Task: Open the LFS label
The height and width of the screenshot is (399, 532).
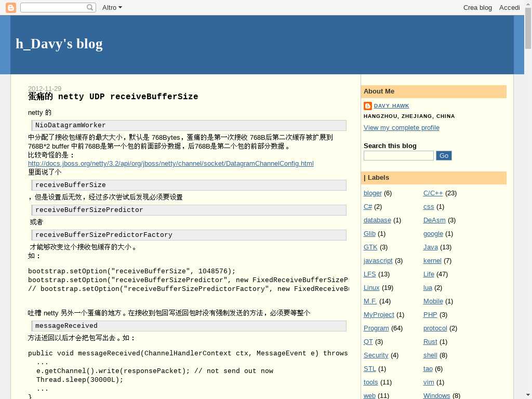Action: point(369,274)
